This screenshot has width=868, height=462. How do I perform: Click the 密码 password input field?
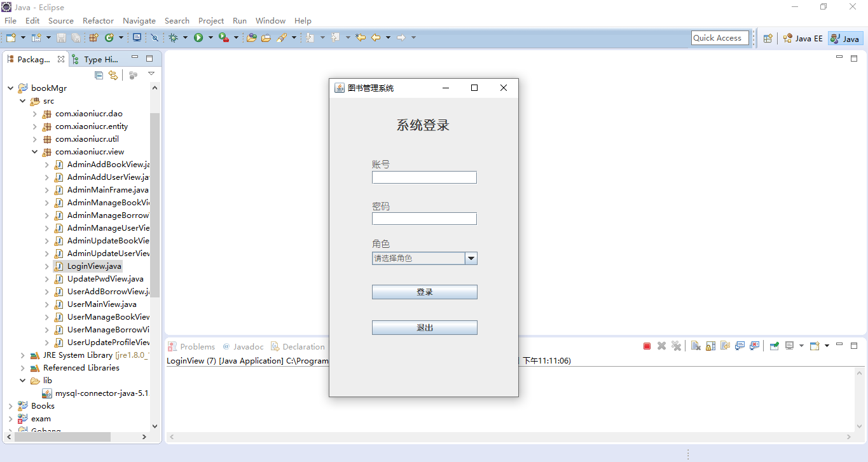coord(424,219)
